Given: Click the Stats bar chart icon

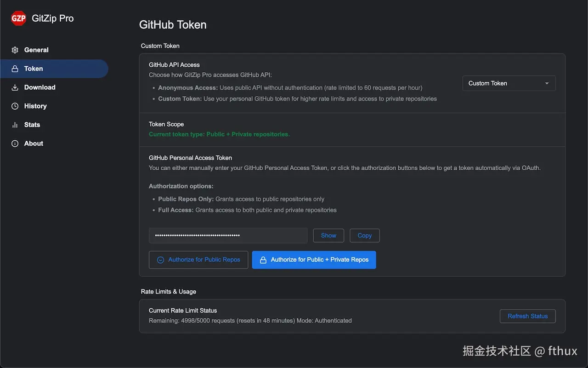Looking at the screenshot, I should (15, 125).
